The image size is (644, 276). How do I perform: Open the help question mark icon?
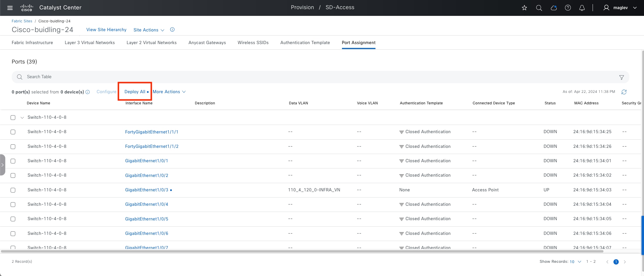coord(568,8)
